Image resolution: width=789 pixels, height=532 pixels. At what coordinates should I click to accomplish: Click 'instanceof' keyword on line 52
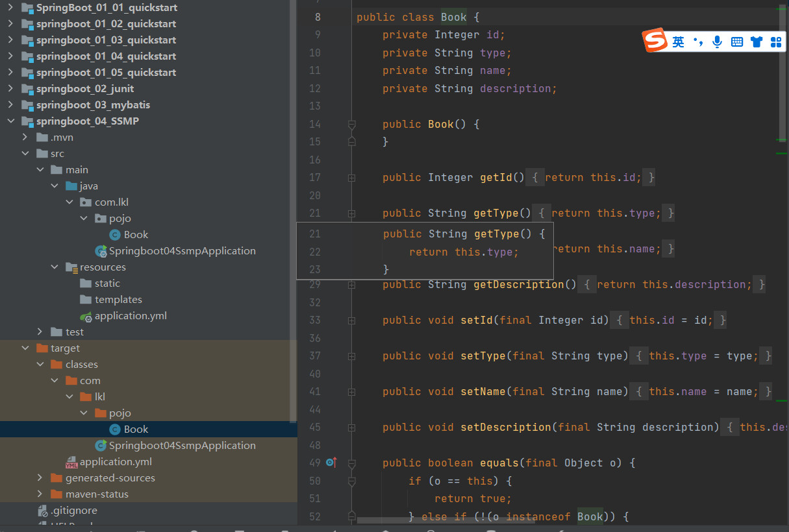pyautogui.click(x=538, y=516)
